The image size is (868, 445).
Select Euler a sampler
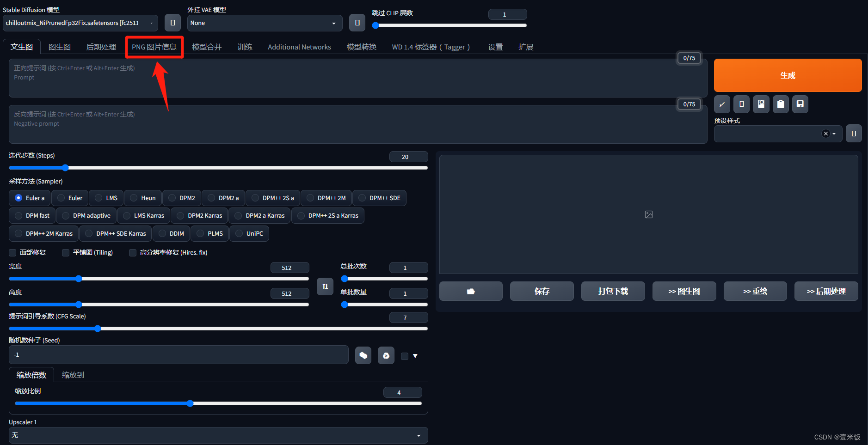coord(30,198)
